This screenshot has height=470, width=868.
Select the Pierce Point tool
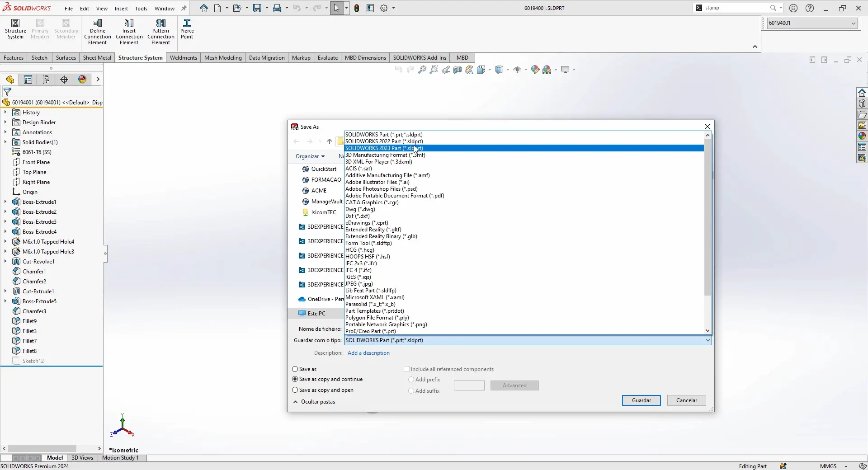[x=187, y=29]
